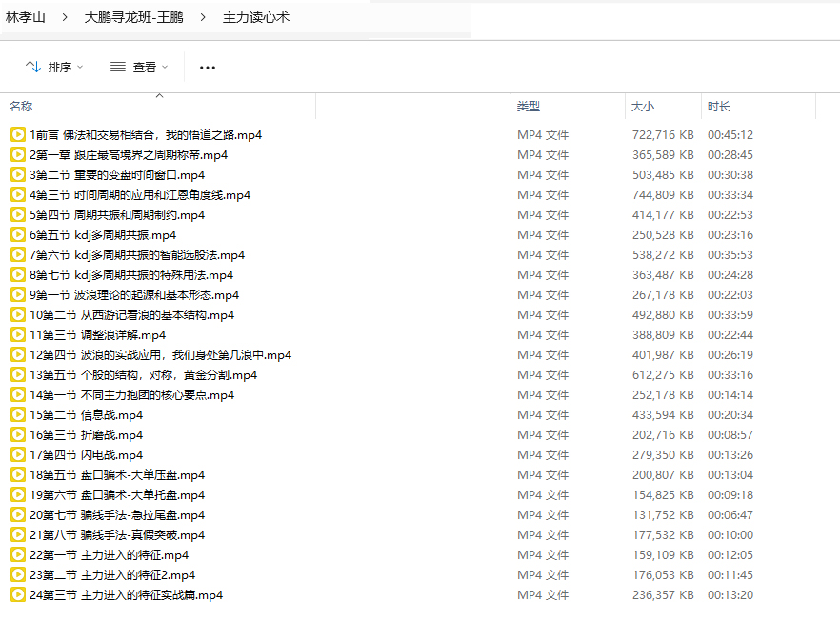840x642 pixels.
Task: Select file 20第七节 骗线手法-急拉尾盘.mp4
Action: pos(116,514)
